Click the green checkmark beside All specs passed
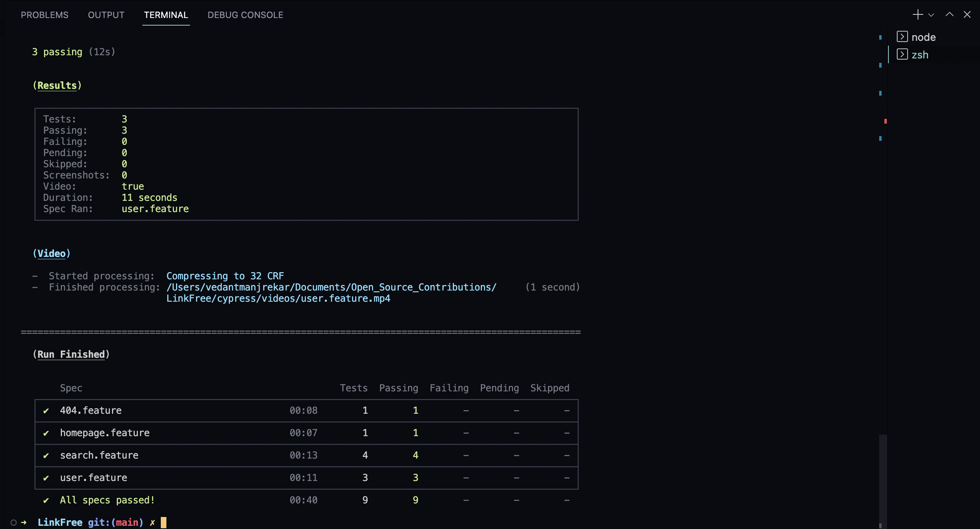Screen dimensions: 980x529 click(46, 500)
